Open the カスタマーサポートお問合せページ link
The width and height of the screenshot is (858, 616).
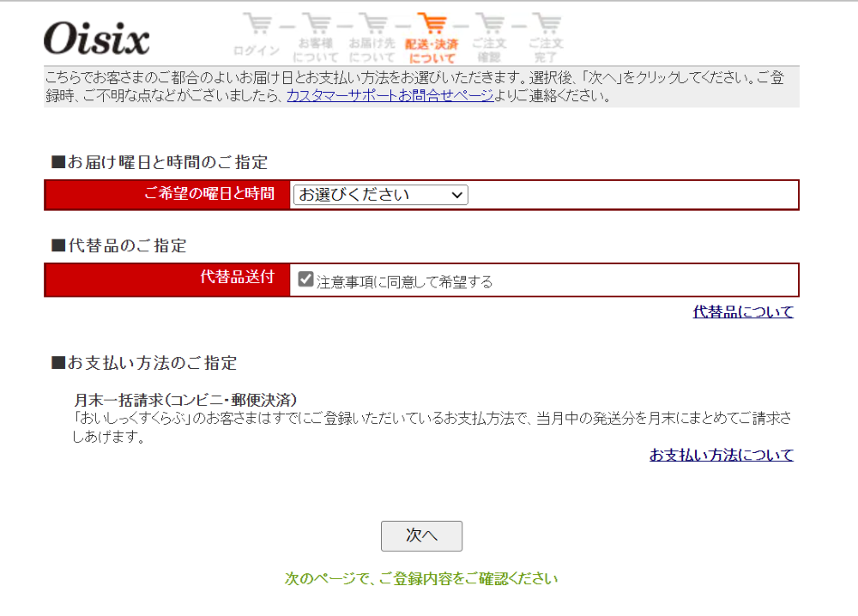click(390, 96)
